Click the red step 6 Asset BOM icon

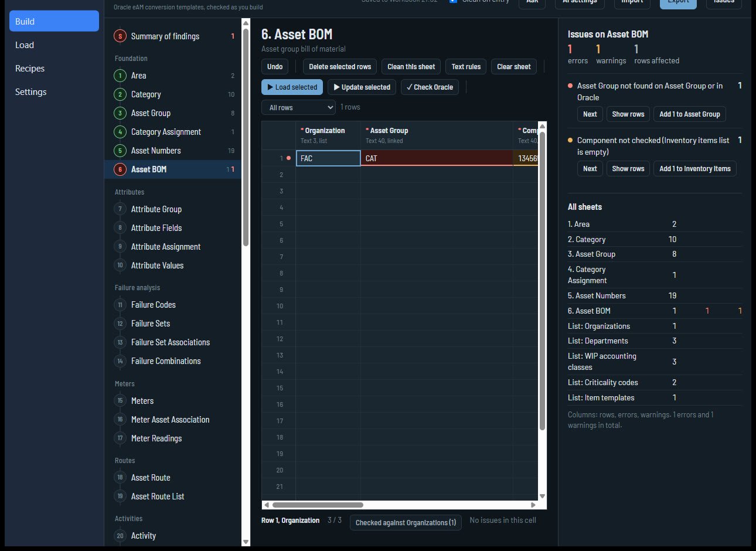coord(120,169)
